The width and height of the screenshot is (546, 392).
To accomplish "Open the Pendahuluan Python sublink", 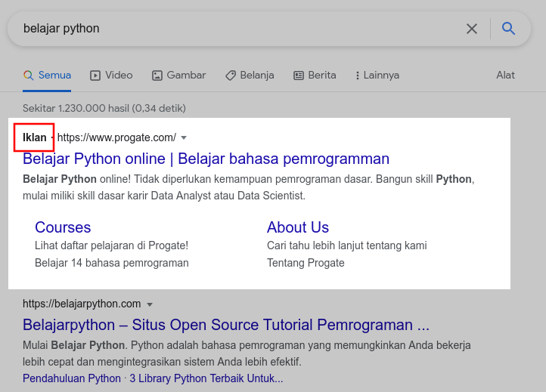I will (x=72, y=378).
